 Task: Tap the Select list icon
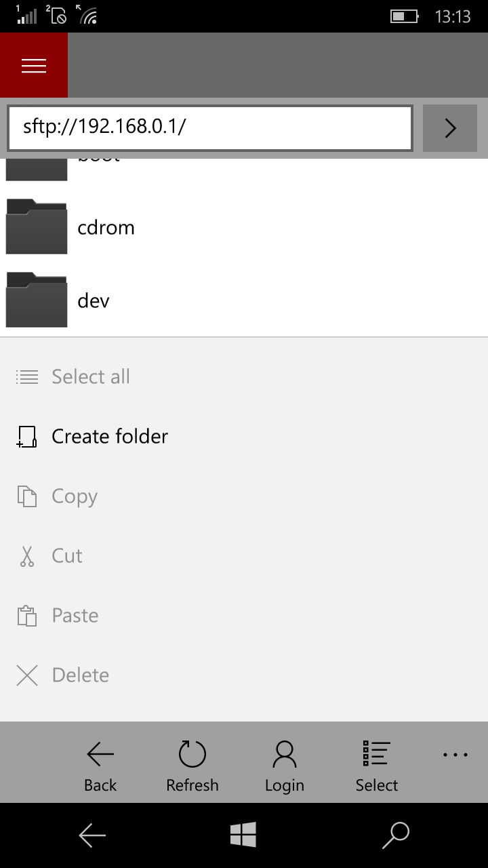[376, 766]
